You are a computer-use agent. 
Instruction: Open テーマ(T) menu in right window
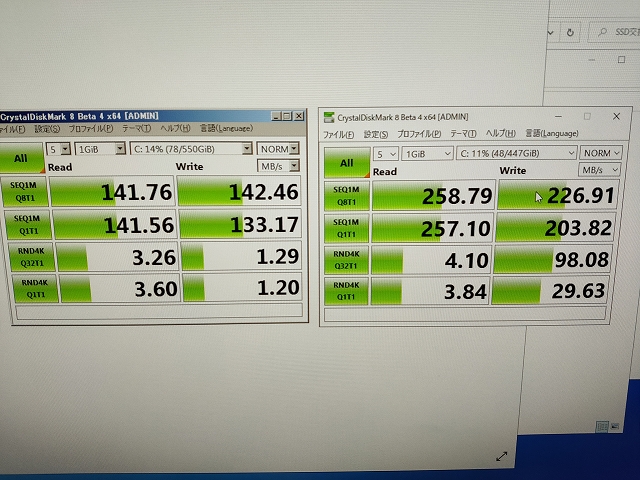click(x=463, y=133)
